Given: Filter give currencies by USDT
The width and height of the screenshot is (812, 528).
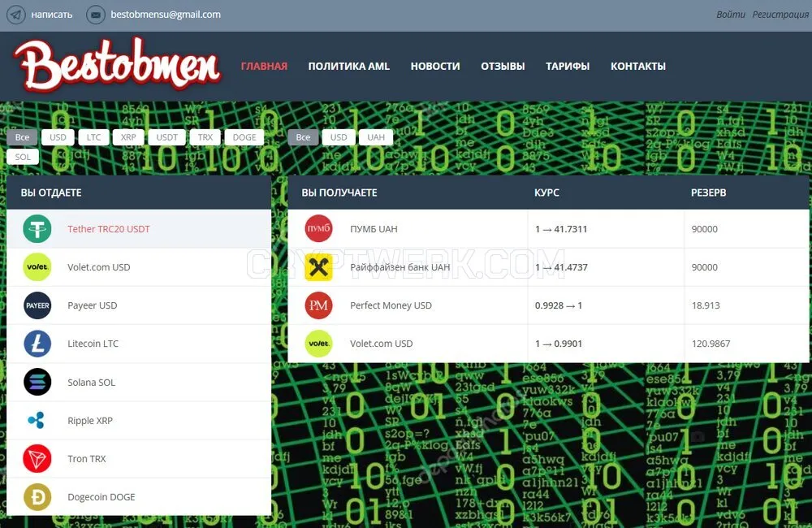Looking at the screenshot, I should pyautogui.click(x=166, y=137).
